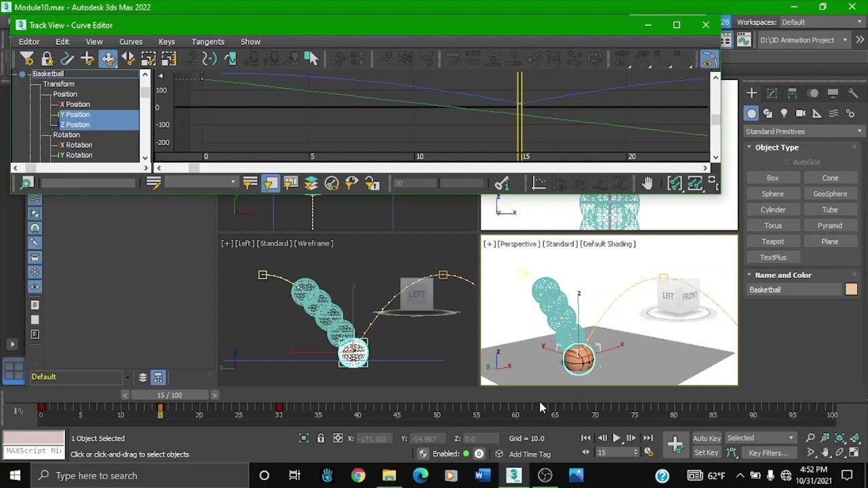Click the Key Filters button

click(x=768, y=453)
